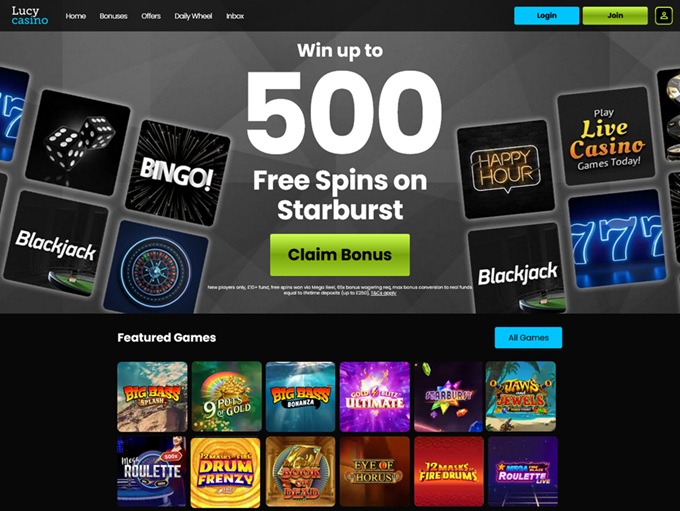Launch Eye of Horus game

pos(375,472)
